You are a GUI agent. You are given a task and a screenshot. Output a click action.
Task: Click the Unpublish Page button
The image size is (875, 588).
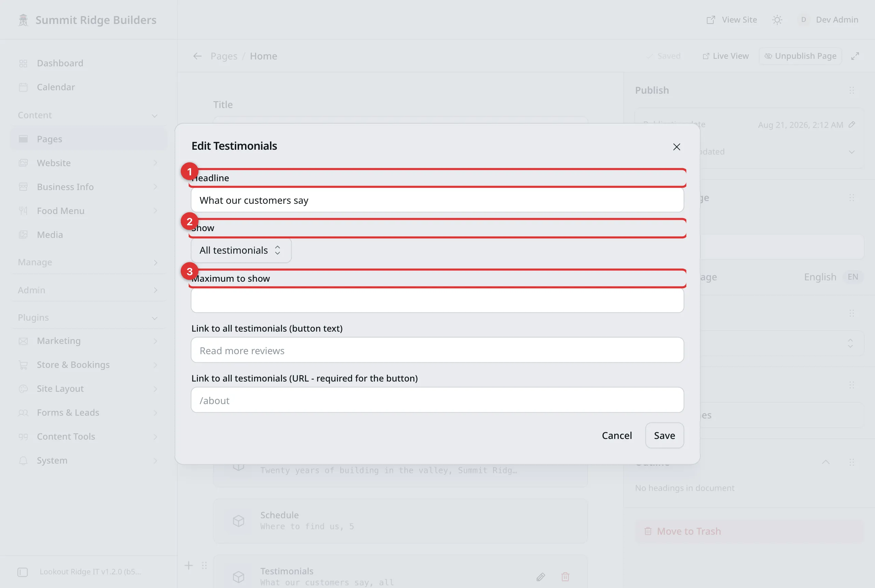pos(800,56)
